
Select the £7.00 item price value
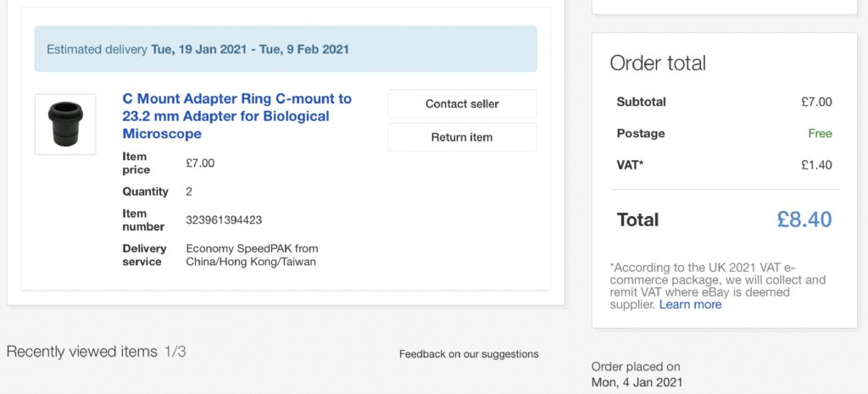[200, 164]
